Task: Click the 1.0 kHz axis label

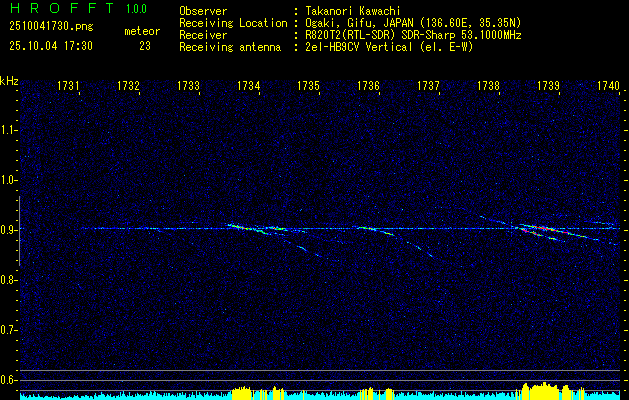Action: [8, 180]
